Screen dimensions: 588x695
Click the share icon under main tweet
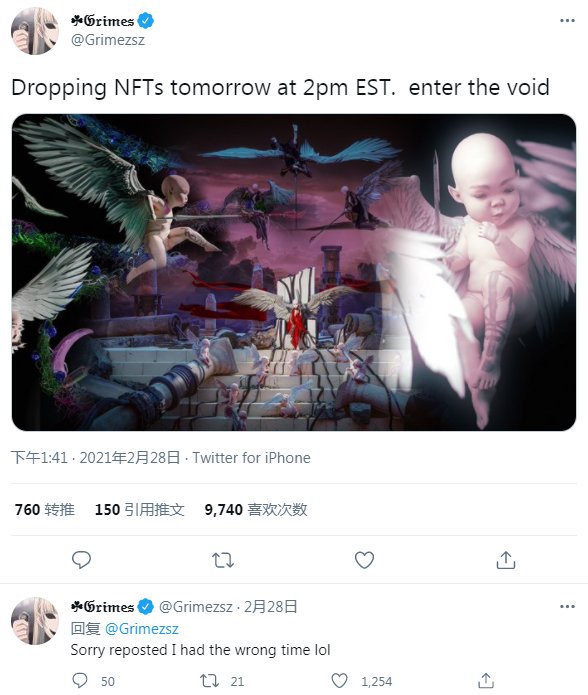[506, 560]
